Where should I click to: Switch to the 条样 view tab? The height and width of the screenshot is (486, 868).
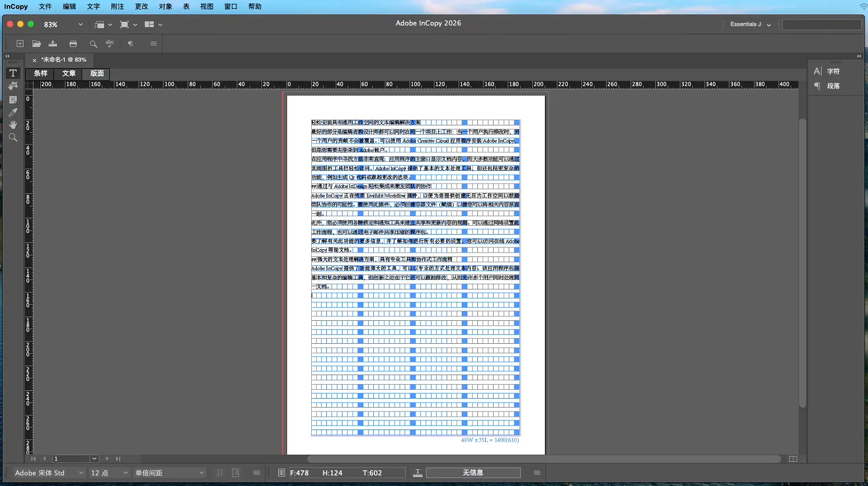coord(40,73)
